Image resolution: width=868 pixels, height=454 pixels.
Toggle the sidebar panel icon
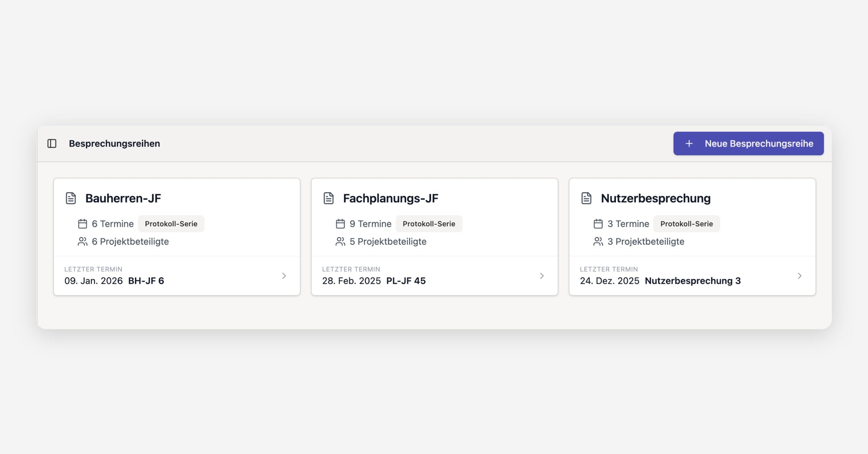[x=52, y=144]
